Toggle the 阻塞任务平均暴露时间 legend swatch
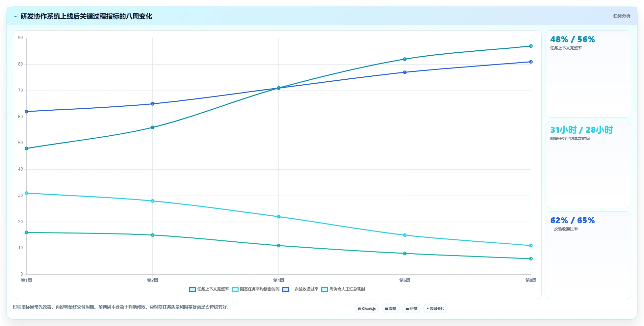 click(235, 289)
